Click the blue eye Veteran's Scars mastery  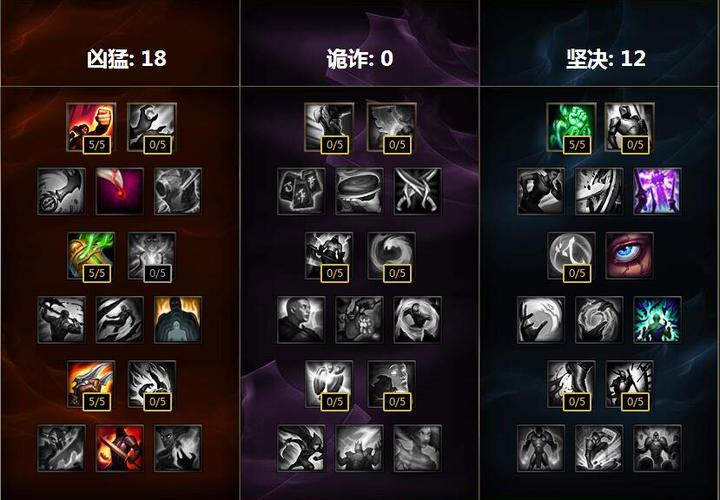[x=630, y=256]
